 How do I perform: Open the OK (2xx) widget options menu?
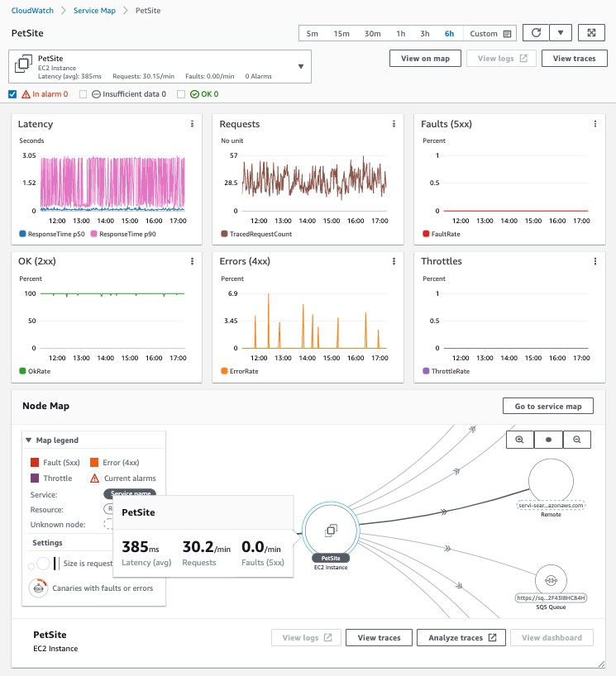tap(192, 261)
